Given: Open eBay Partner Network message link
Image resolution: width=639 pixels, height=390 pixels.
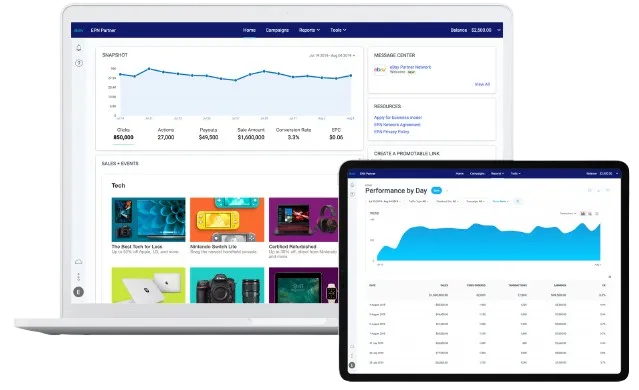Looking at the screenshot, I should coord(410,67).
